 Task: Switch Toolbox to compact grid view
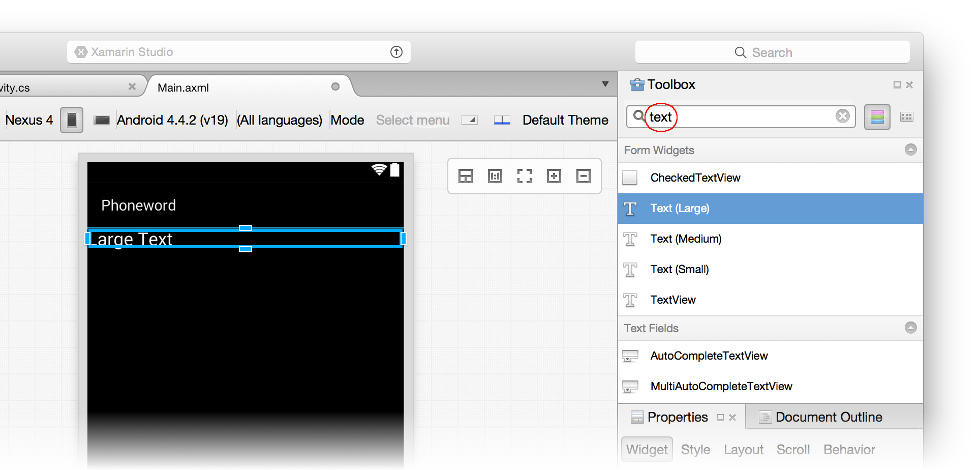point(906,117)
